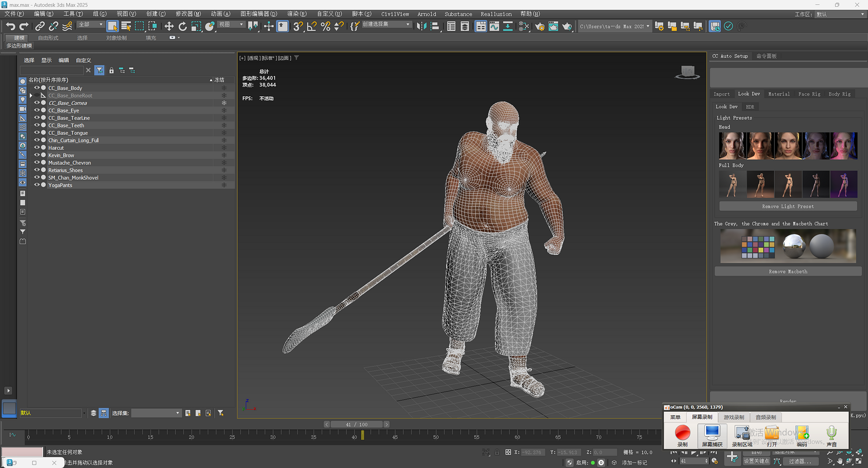Click the 设置关键点 button
Viewport: 868px width, 468px height.
(x=756, y=461)
